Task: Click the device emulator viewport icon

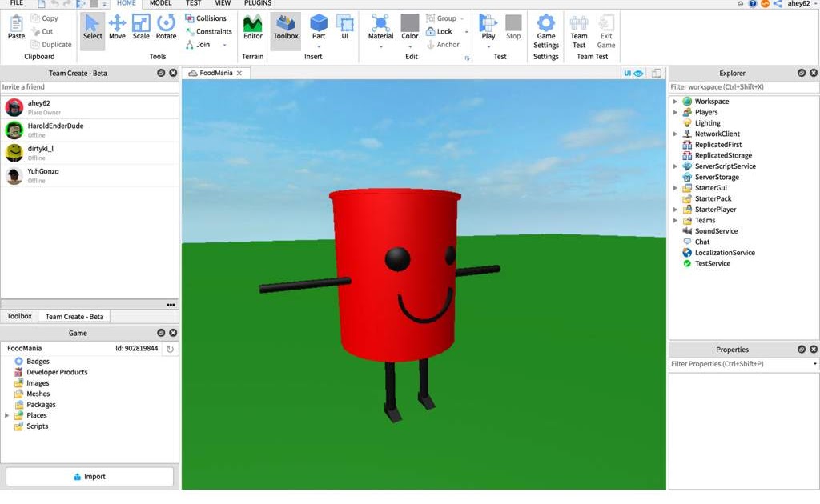Action: coord(657,73)
